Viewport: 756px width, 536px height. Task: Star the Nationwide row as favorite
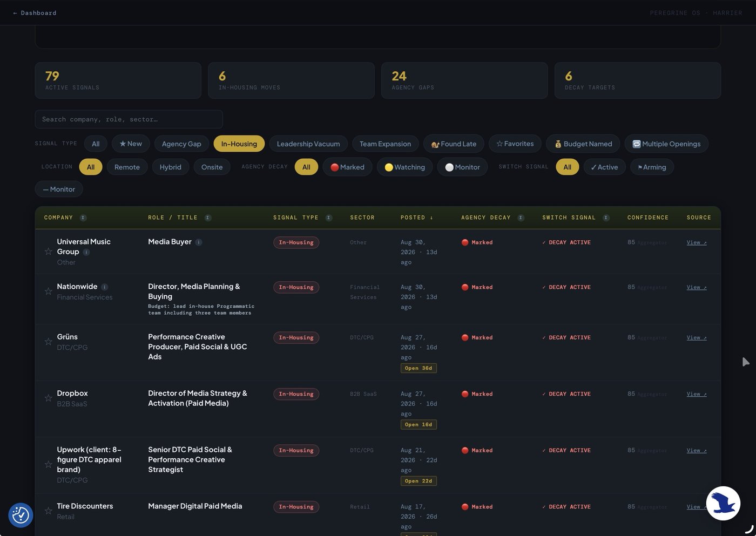click(x=48, y=291)
